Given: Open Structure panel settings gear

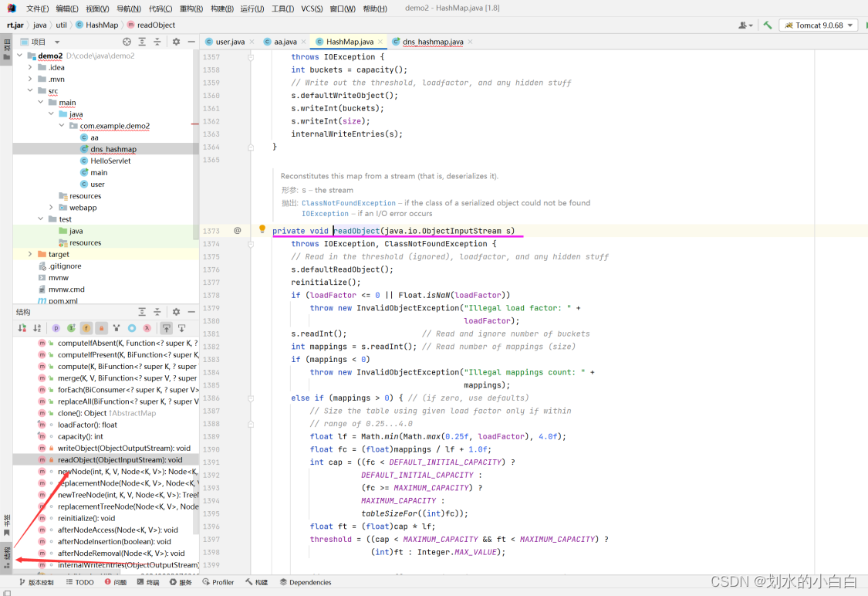Looking at the screenshot, I should tap(176, 312).
